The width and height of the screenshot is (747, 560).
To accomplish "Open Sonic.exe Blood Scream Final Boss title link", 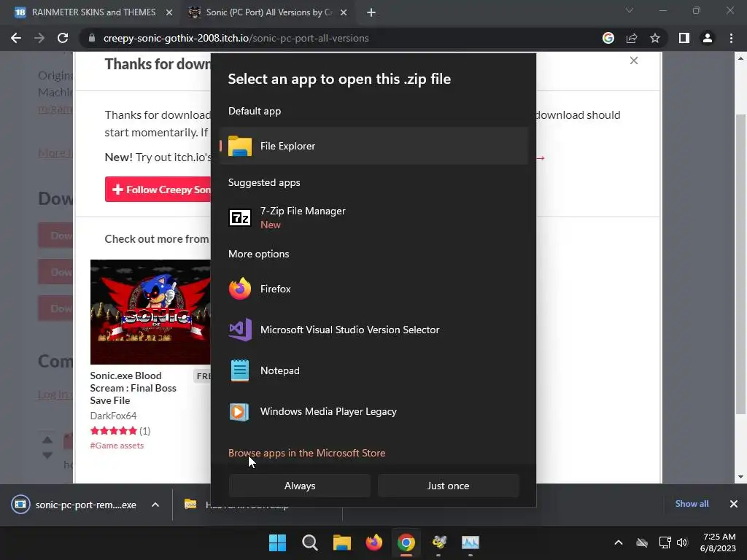I will pos(133,388).
